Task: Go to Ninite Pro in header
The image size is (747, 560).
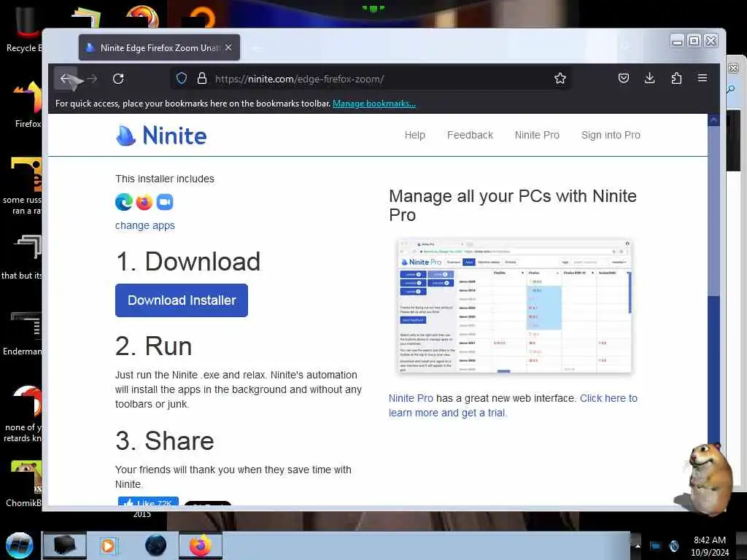Action: tap(537, 135)
